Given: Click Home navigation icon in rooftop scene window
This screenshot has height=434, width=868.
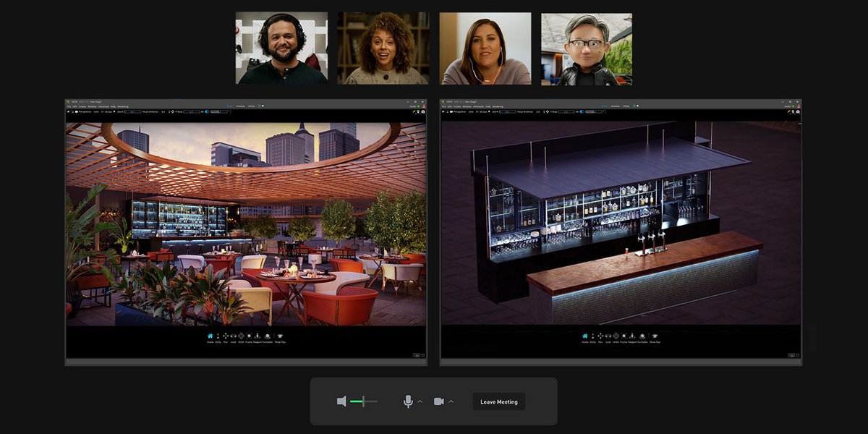Looking at the screenshot, I should (210, 337).
